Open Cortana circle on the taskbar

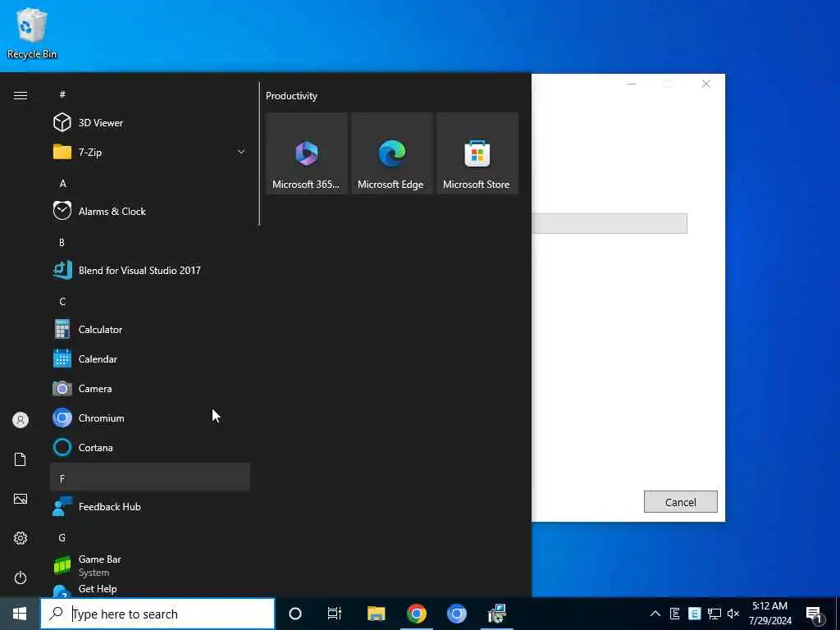295,614
